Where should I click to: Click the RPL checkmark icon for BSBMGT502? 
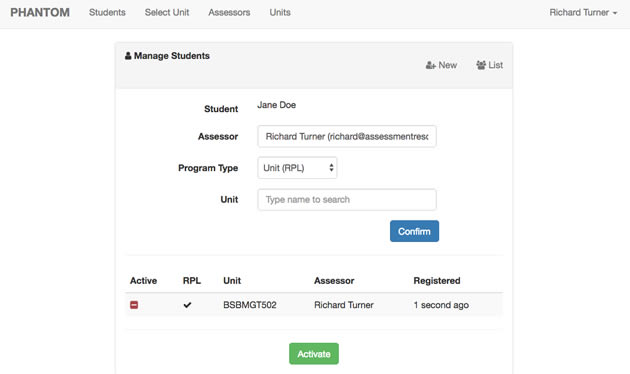187,305
